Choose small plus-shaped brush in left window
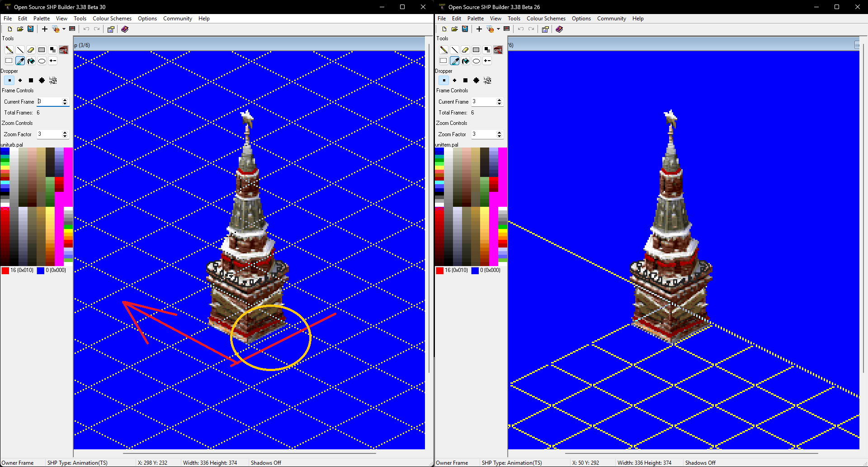This screenshot has width=868, height=467. point(20,81)
